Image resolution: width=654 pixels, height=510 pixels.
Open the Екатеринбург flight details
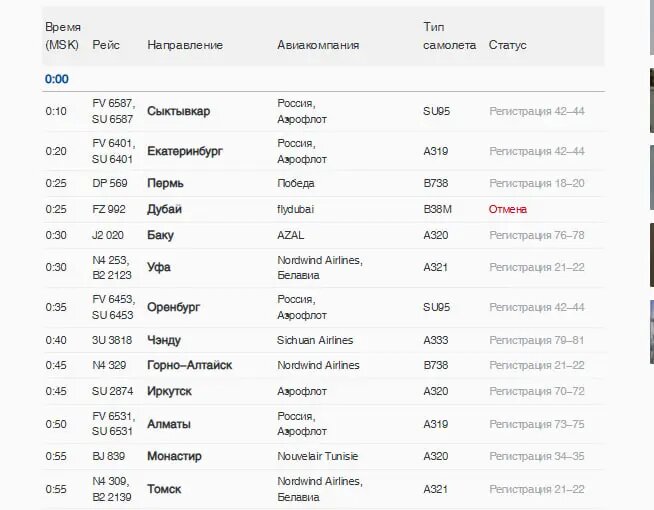point(184,151)
